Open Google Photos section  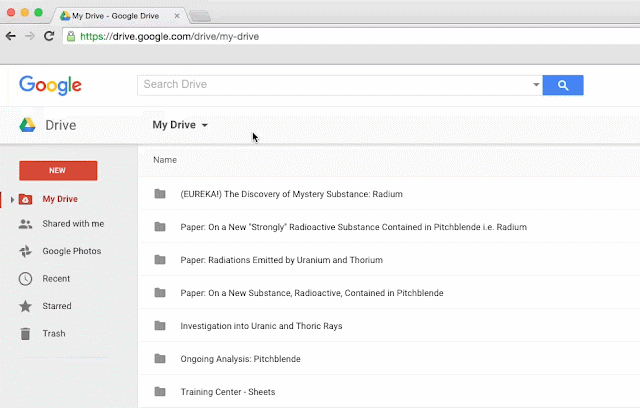pos(72,251)
